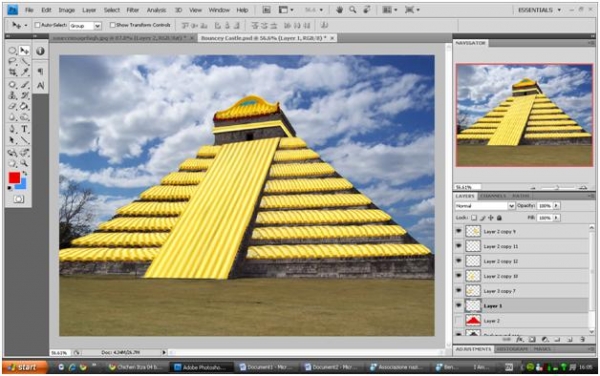Select the Blur tool

pyautogui.click(x=12, y=117)
